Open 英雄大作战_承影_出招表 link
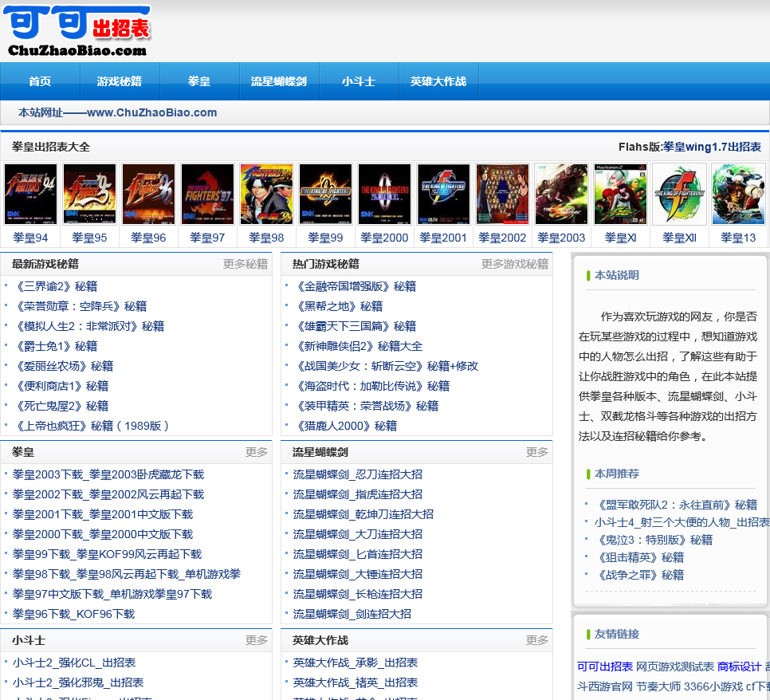Image resolution: width=770 pixels, height=700 pixels. [x=356, y=663]
